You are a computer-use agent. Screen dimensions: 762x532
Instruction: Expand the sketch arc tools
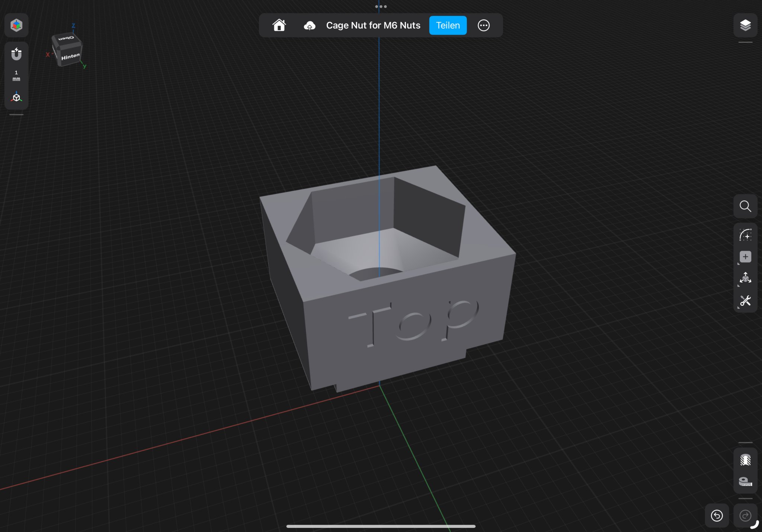[x=745, y=235]
